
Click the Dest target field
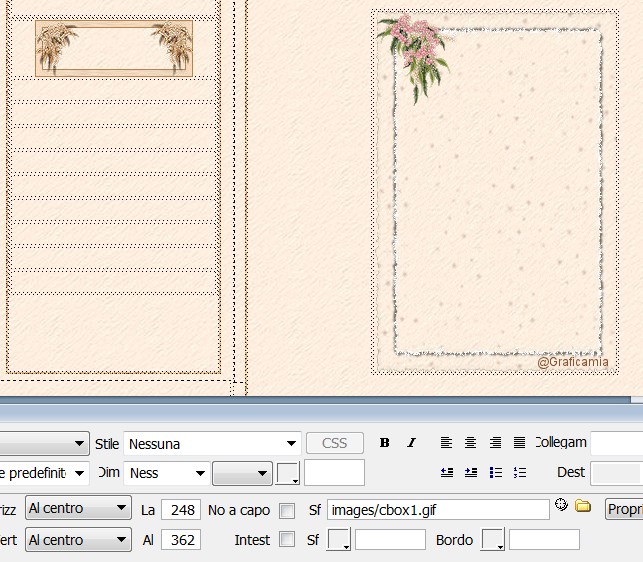pyautogui.click(x=617, y=473)
